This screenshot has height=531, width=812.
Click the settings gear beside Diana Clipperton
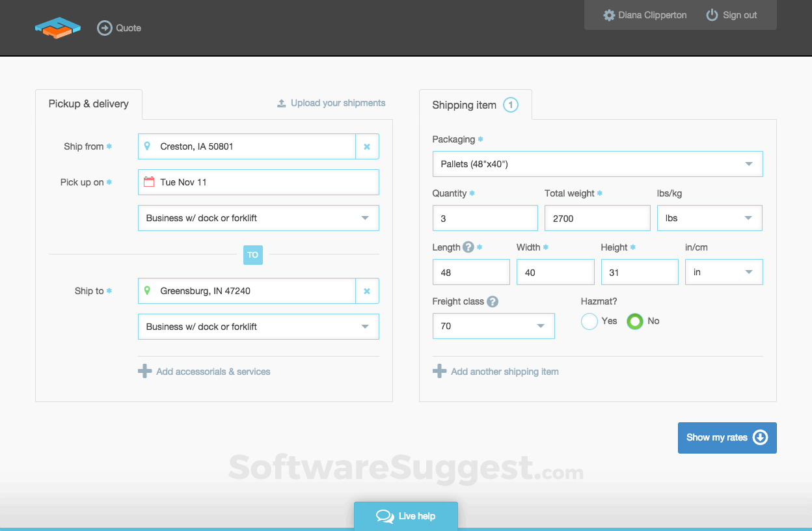(x=608, y=14)
